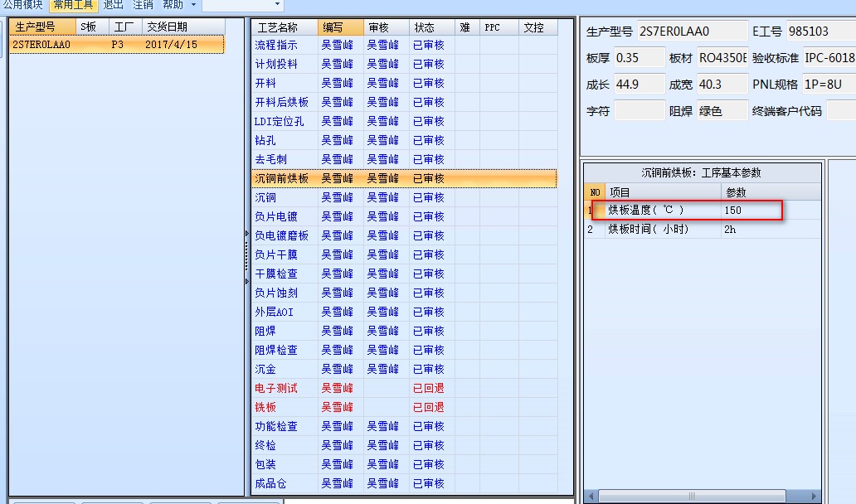This screenshot has width=856, height=504.
Task: Click the 阻焊 field showing 绿色
Action: (x=722, y=111)
